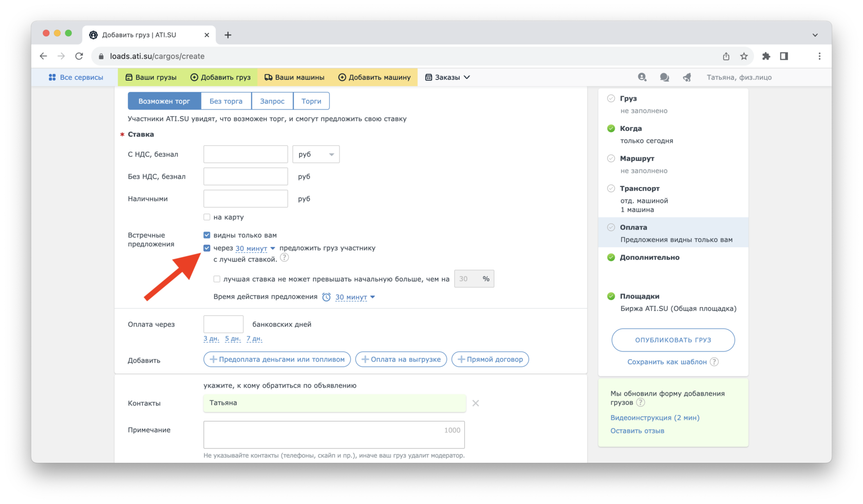Screen dimensions: 863x504
Task: Click ОПУБЛИКОВАТЬ ГРУЗ button
Action: point(673,340)
